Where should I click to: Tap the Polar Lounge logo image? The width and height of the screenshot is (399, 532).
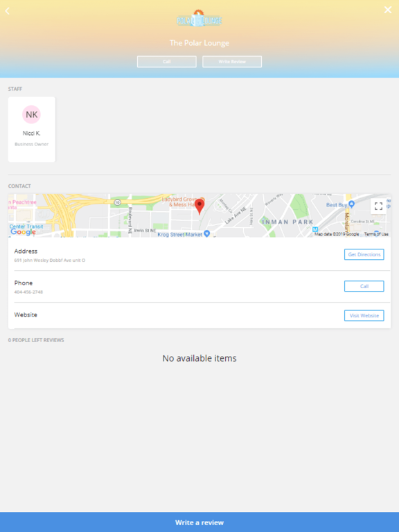[199, 19]
